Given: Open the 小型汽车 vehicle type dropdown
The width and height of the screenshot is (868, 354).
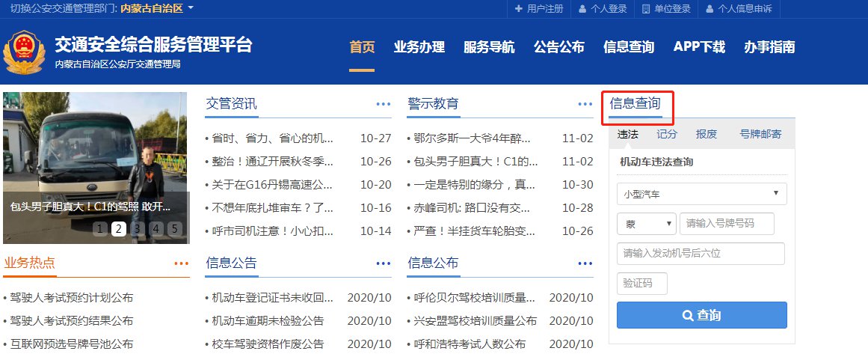Looking at the screenshot, I should tap(701, 194).
